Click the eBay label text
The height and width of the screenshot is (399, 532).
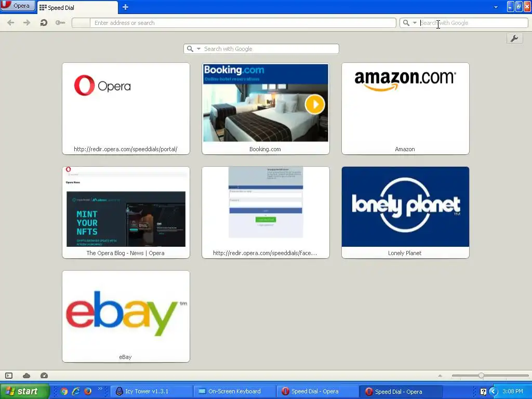point(125,357)
